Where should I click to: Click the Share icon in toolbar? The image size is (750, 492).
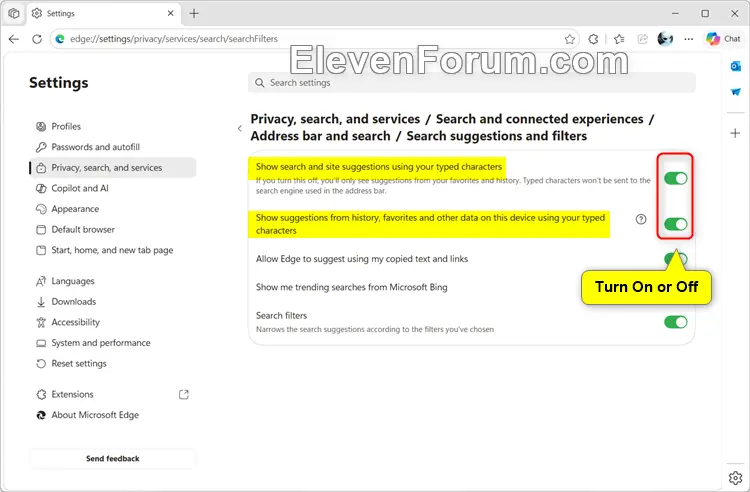tap(642, 39)
